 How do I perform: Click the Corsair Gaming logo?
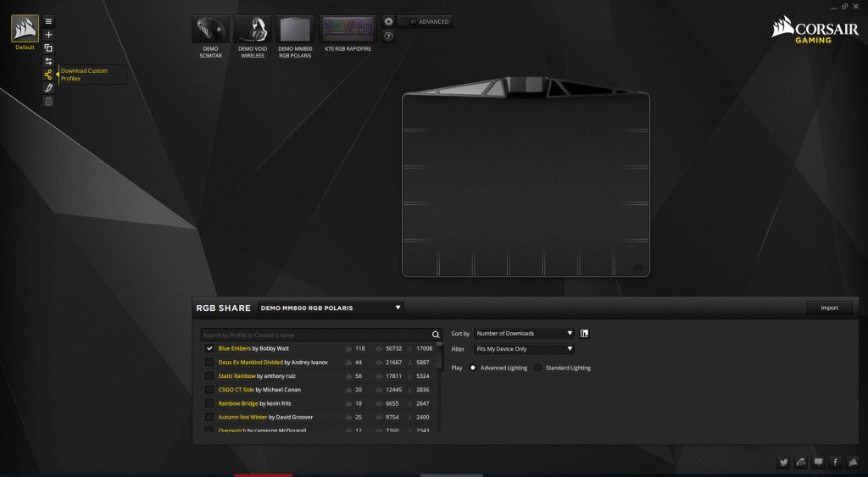(x=815, y=30)
